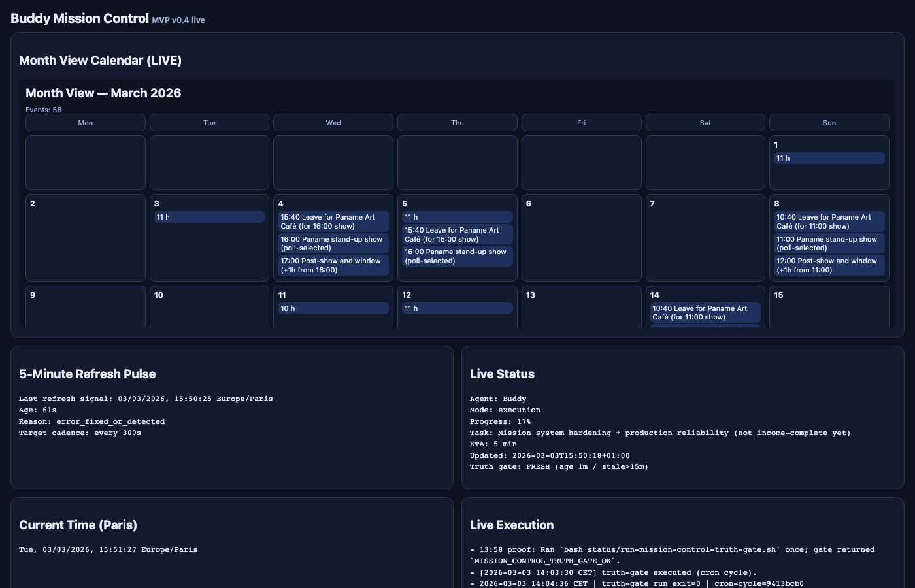
Task: Click the Live Status panel heading
Action: tap(502, 374)
